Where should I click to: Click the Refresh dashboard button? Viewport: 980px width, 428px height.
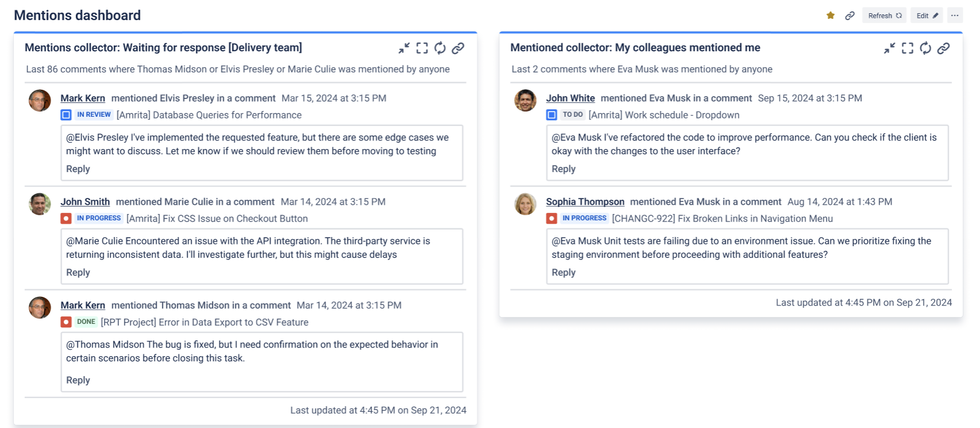[885, 16]
